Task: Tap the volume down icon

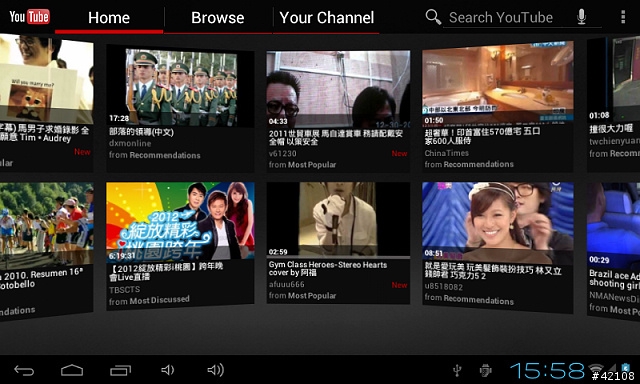Action: coord(168,370)
